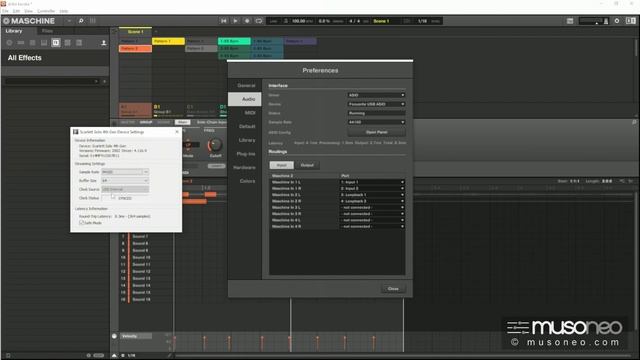Open Sample Rate dropdown in Scarlett settings
Screen dimensions: 640x360
click(x=125, y=172)
